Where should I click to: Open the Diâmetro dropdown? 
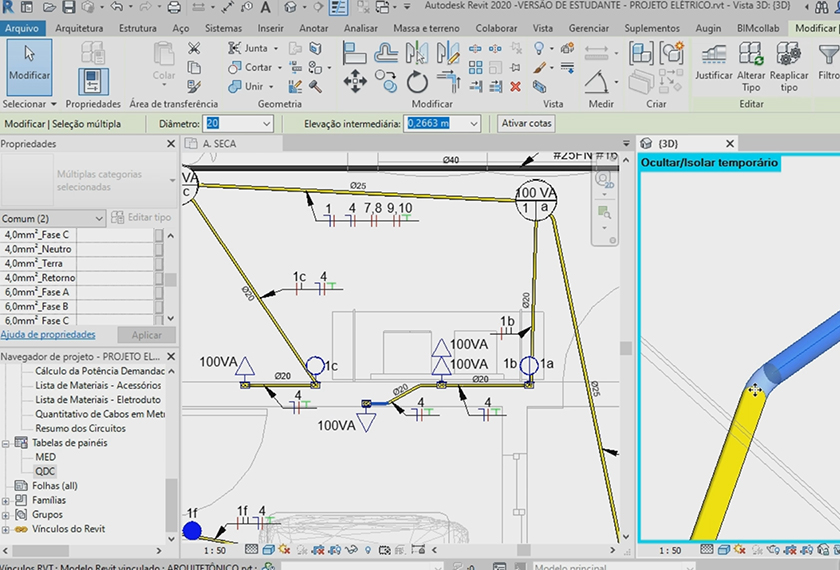click(266, 123)
